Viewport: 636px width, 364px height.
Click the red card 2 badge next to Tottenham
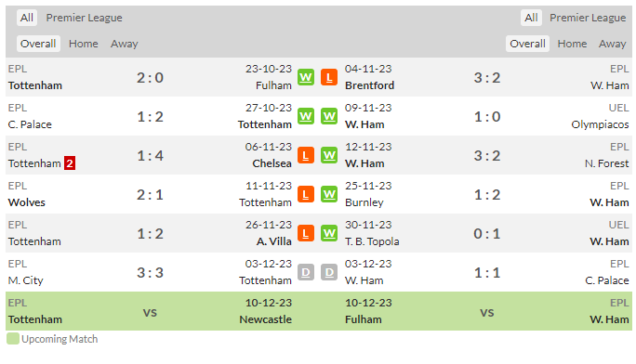[70, 163]
